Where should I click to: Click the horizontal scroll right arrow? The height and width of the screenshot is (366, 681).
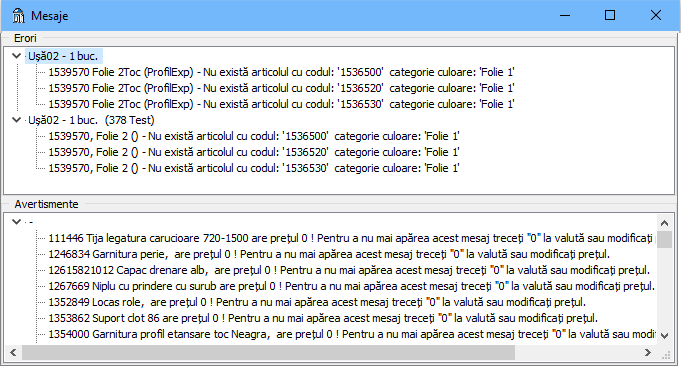(648, 353)
